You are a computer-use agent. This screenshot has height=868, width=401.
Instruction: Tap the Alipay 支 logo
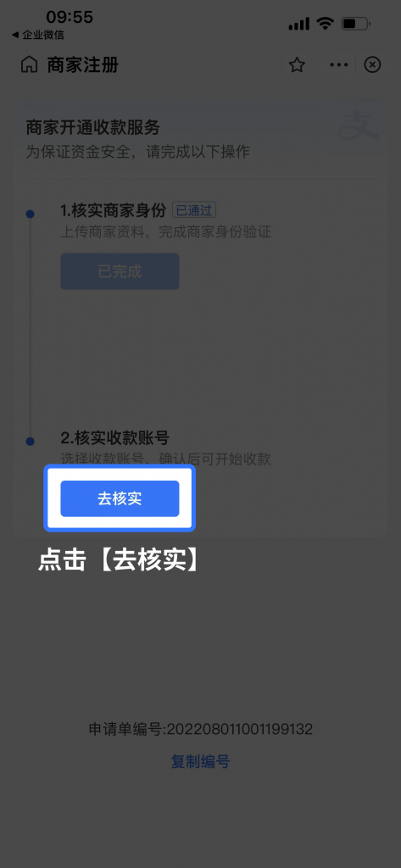pos(359,125)
